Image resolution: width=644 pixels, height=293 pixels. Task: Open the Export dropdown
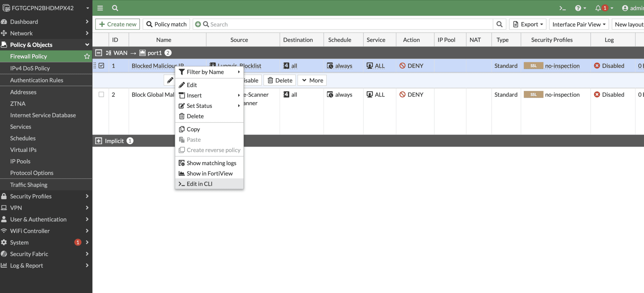[528, 24]
